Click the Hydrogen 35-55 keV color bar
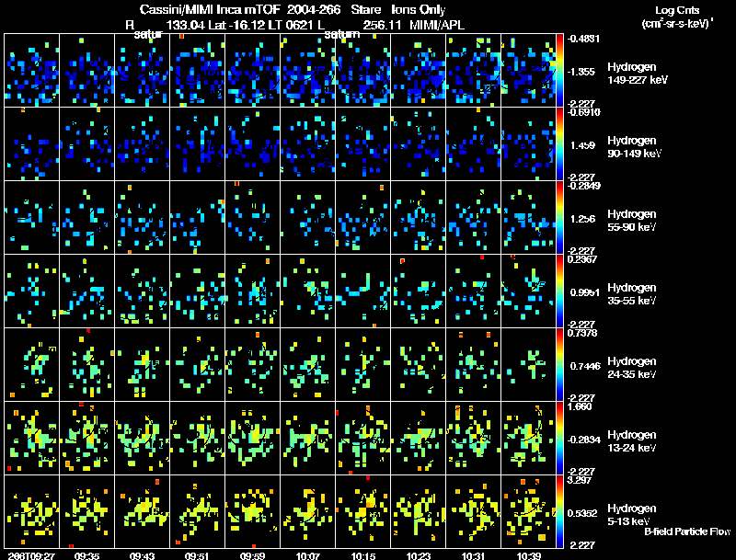 [x=559, y=291]
